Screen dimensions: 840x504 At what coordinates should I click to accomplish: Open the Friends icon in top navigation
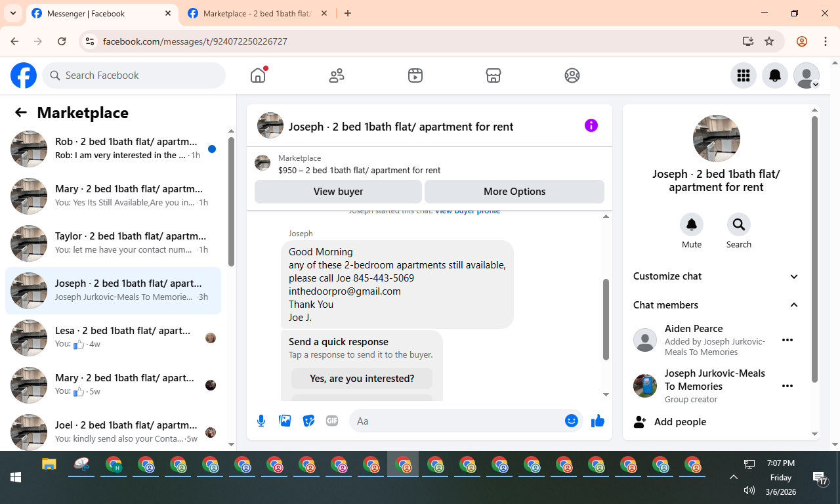tap(337, 75)
